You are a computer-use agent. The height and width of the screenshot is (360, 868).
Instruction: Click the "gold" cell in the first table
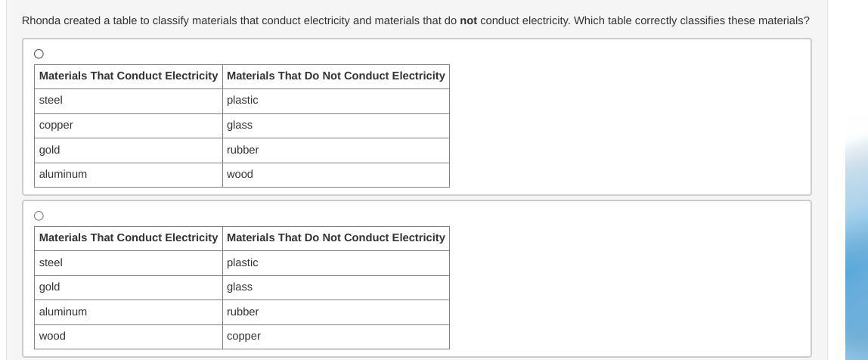(129, 150)
